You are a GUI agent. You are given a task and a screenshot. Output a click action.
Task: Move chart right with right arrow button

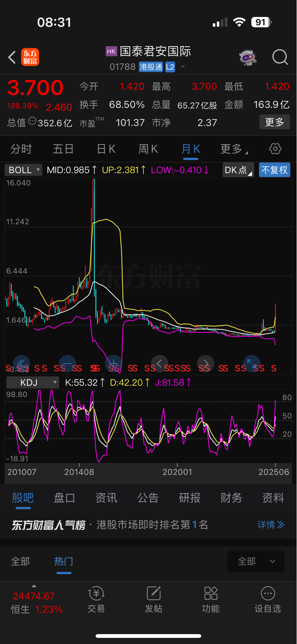[205, 364]
